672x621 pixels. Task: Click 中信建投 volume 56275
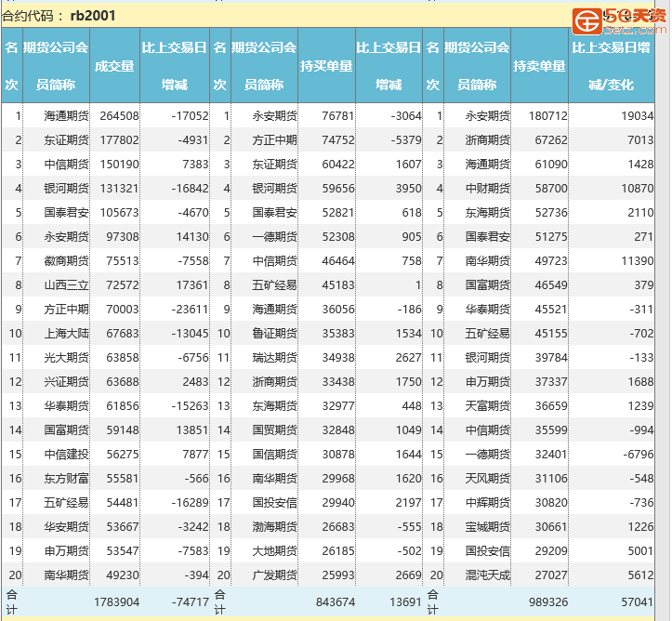click(x=123, y=455)
